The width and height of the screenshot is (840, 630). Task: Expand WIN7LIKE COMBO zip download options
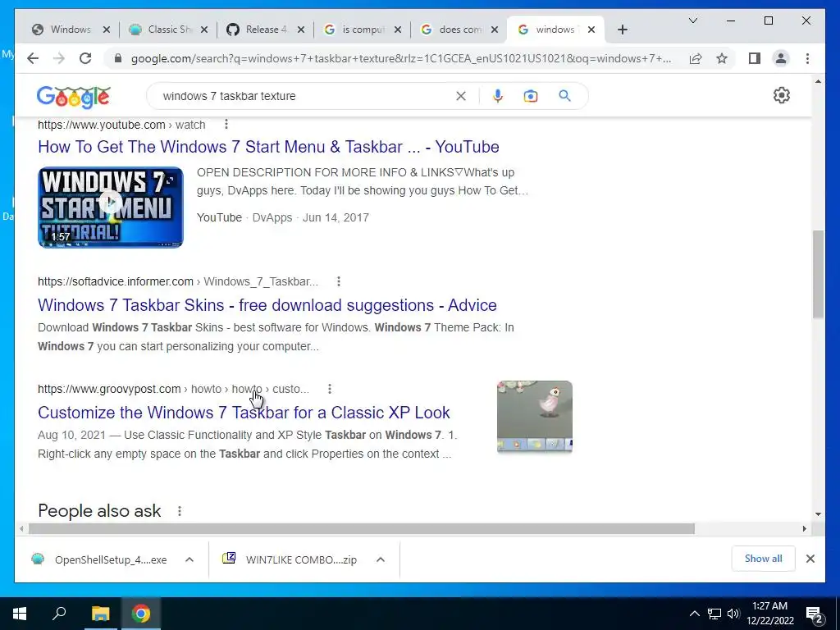(x=381, y=559)
